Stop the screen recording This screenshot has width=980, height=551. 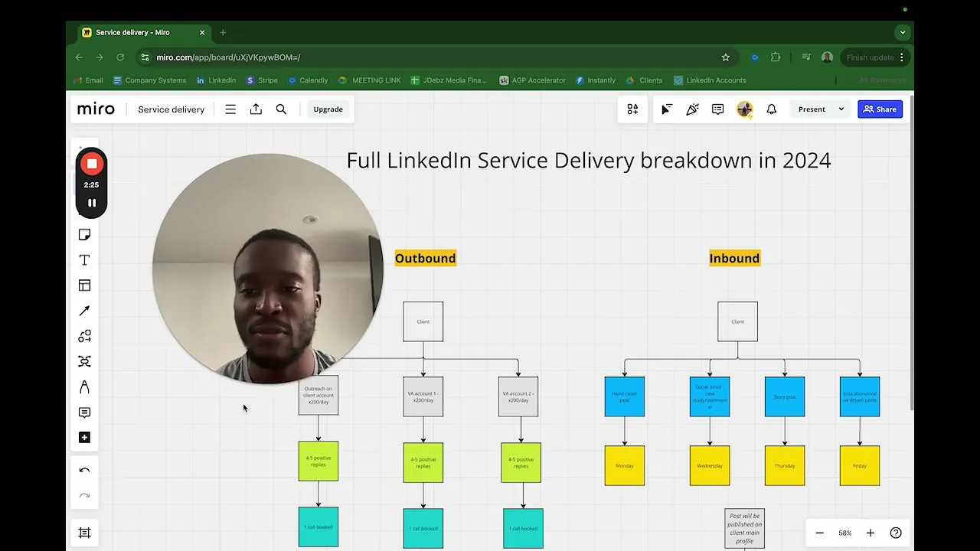click(x=91, y=163)
